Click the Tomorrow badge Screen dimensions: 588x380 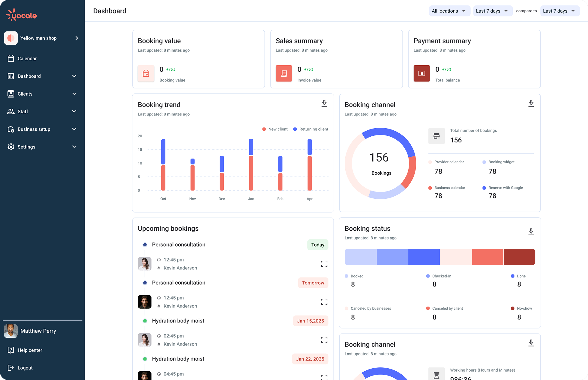[313, 283]
